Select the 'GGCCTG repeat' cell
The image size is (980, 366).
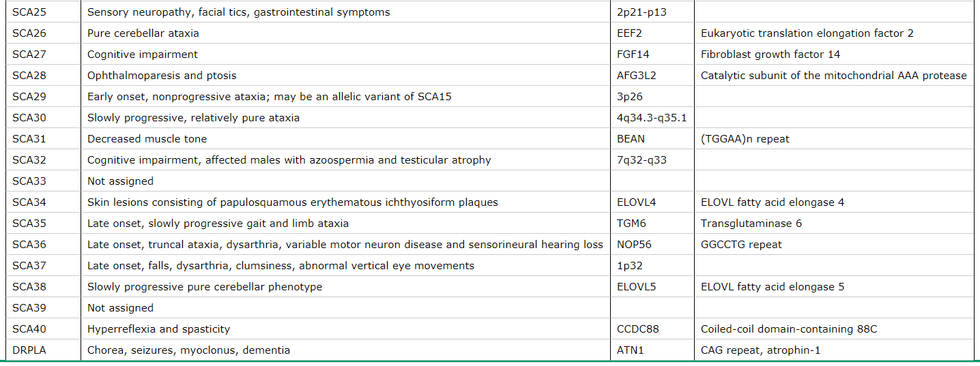(741, 244)
